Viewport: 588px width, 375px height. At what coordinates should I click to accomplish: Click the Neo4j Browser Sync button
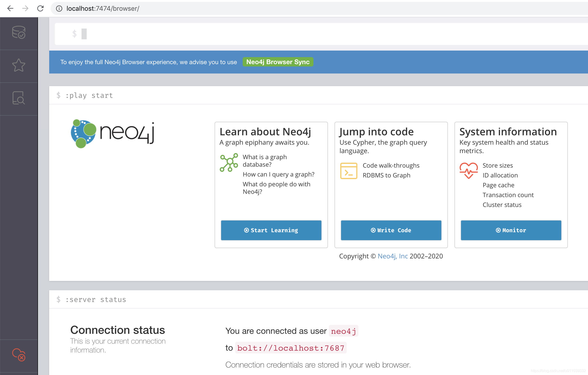(x=278, y=62)
